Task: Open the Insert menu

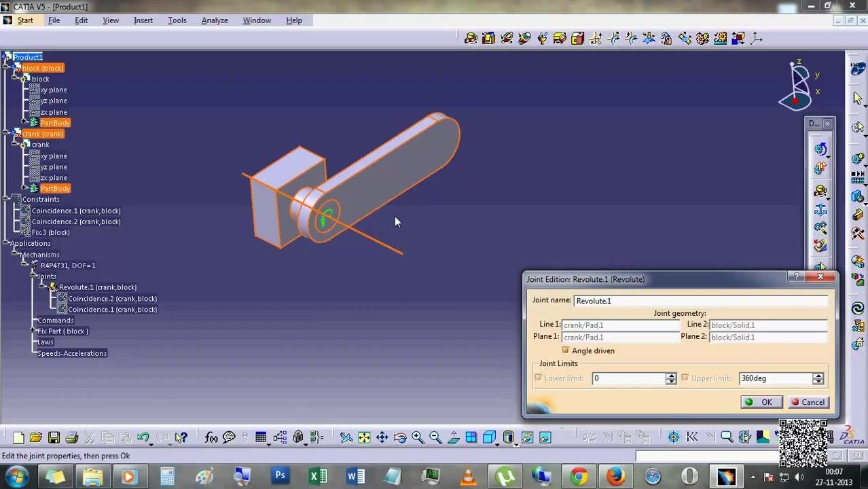Action: coord(143,20)
